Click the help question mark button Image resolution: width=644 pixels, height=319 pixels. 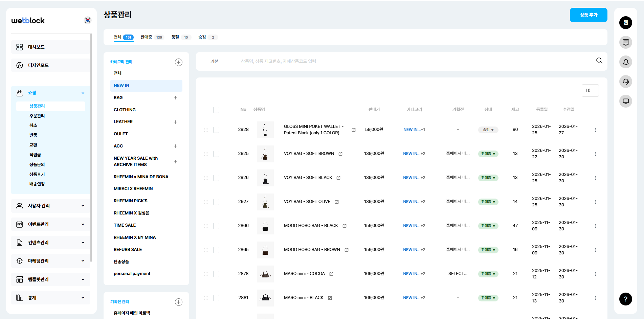click(x=626, y=299)
